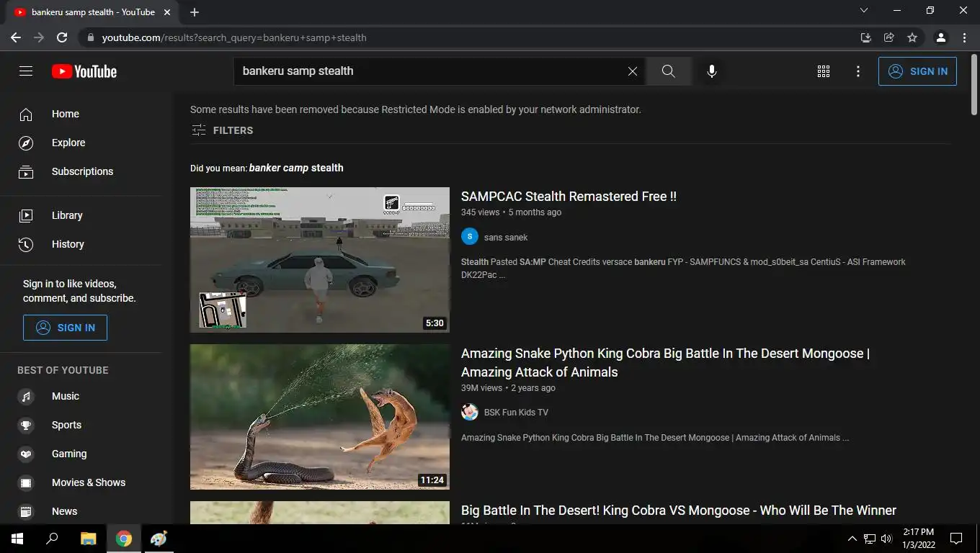
Task: Open the Chrome three-dot menu
Action: pos(964,37)
